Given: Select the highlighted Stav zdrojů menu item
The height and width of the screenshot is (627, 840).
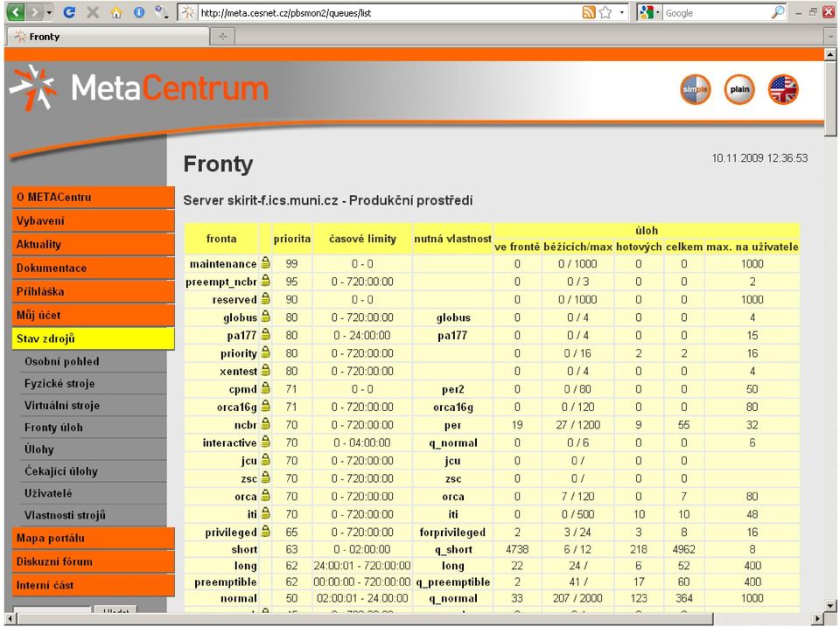Looking at the screenshot, I should (x=94, y=338).
